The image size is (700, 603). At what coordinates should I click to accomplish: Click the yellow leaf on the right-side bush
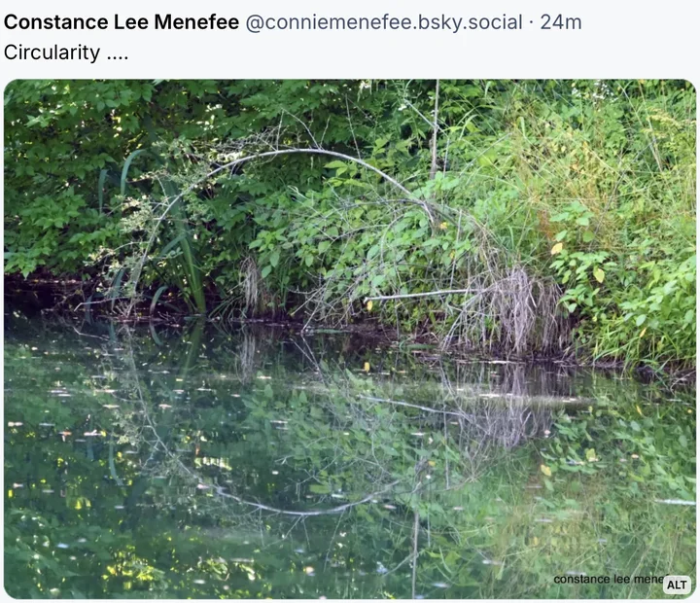pos(557,249)
